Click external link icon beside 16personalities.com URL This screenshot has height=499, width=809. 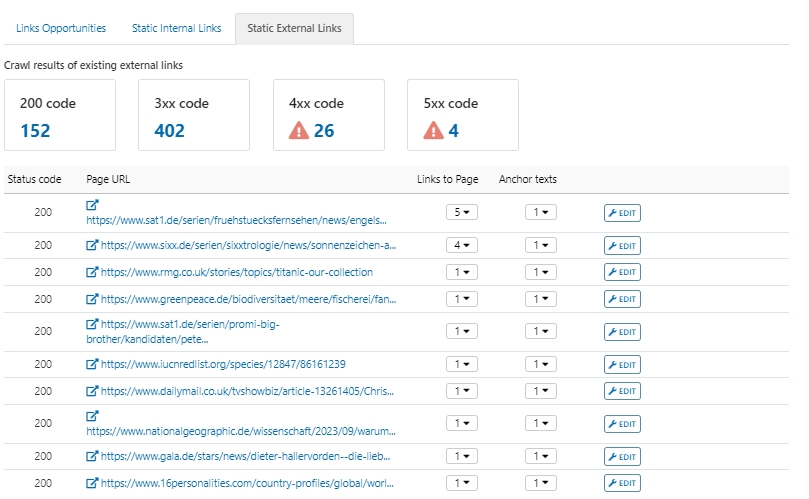tap(92, 483)
